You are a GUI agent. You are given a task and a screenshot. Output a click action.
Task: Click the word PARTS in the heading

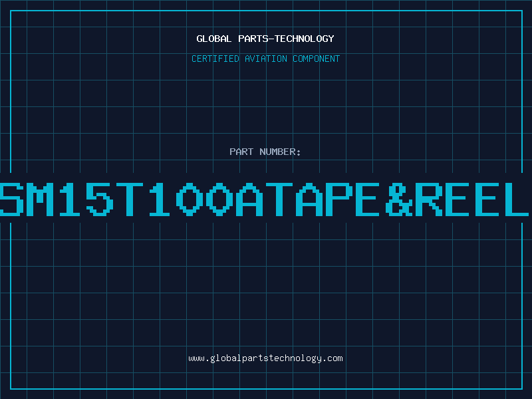click(253, 39)
